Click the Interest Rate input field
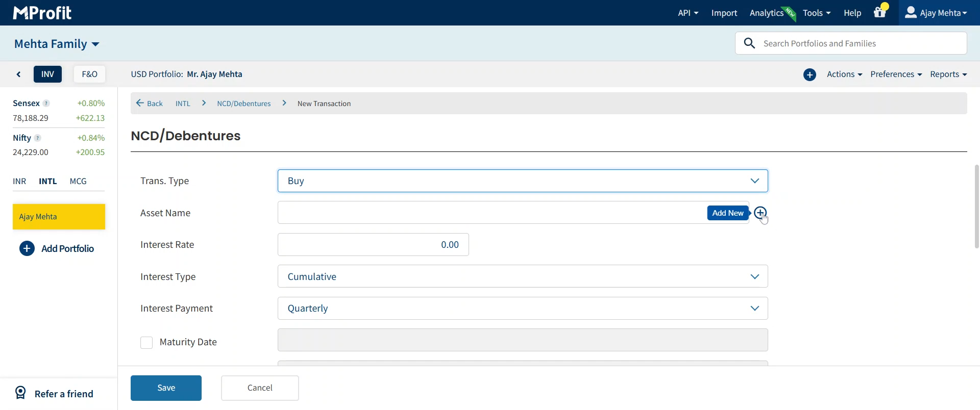This screenshot has width=980, height=410. pos(373,245)
